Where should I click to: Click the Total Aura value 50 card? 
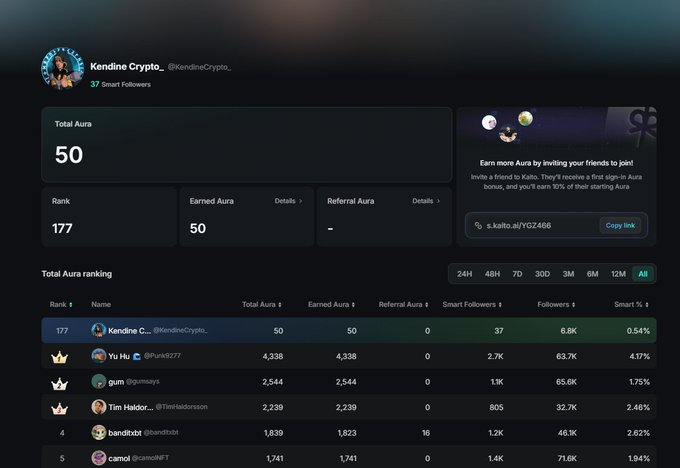pyautogui.click(x=246, y=144)
